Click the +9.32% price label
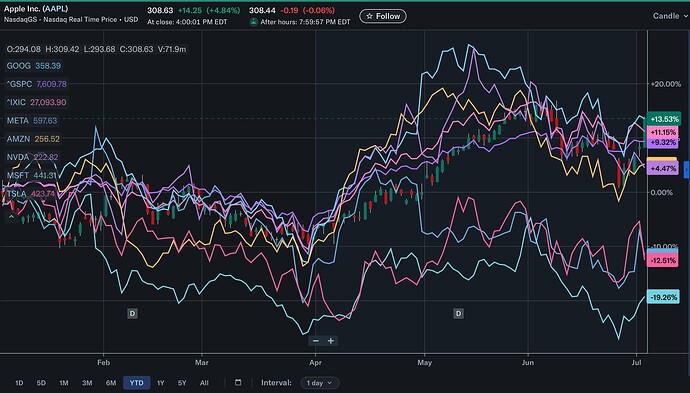The image size is (690, 393). [663, 142]
